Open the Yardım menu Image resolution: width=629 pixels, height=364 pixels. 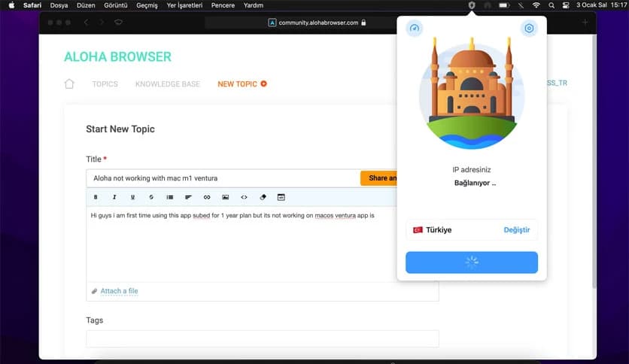[x=254, y=5]
